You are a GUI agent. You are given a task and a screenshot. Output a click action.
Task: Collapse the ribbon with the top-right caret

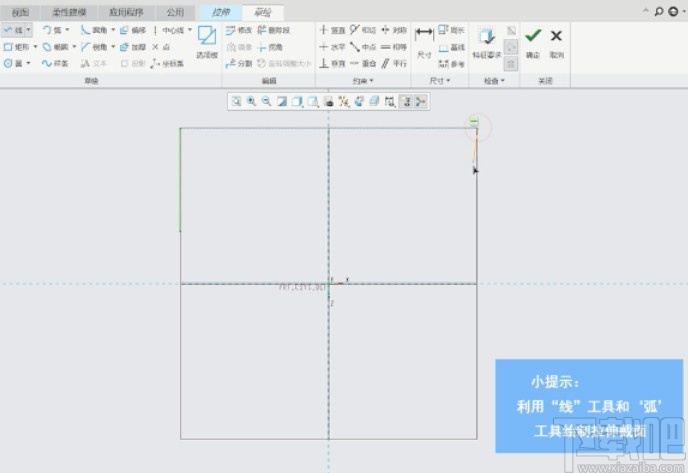645,11
